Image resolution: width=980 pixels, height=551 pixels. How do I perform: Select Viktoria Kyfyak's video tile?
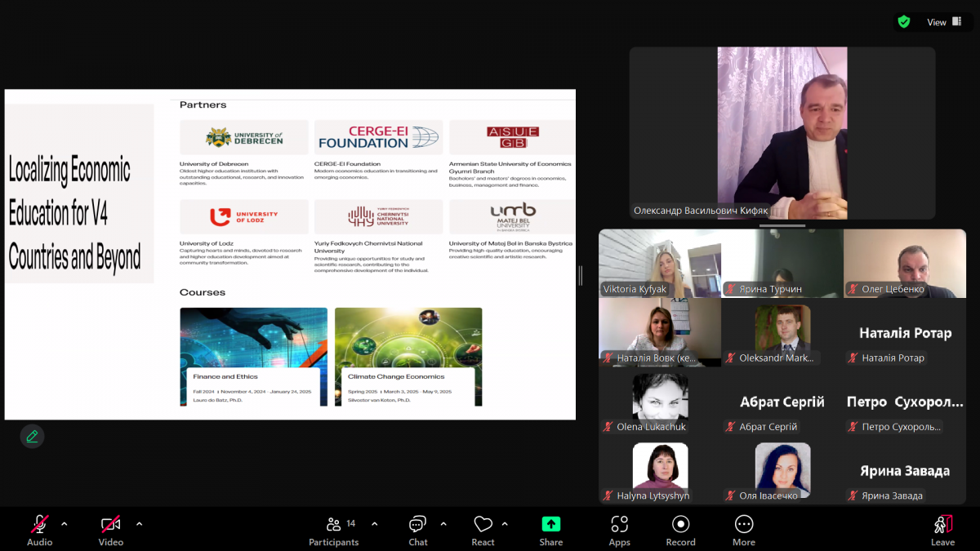tap(660, 264)
